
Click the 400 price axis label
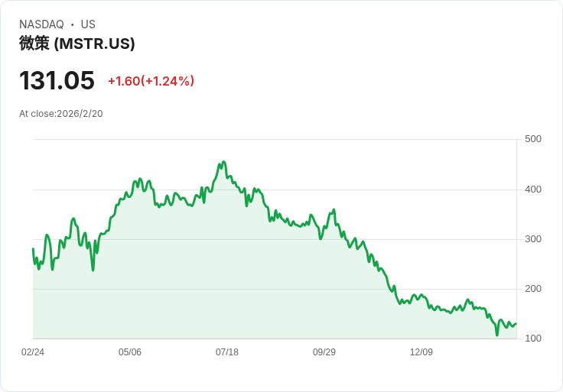tap(533, 190)
